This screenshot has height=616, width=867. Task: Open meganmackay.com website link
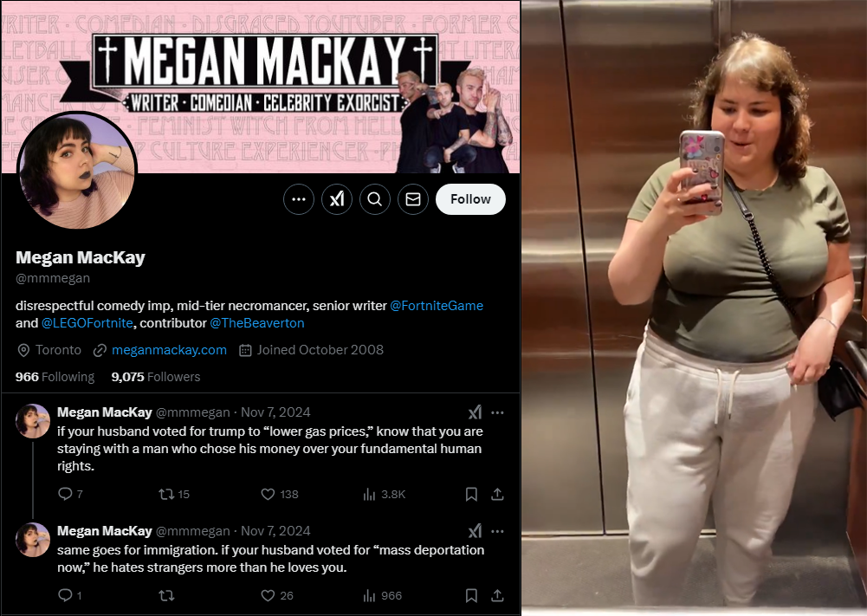click(169, 350)
